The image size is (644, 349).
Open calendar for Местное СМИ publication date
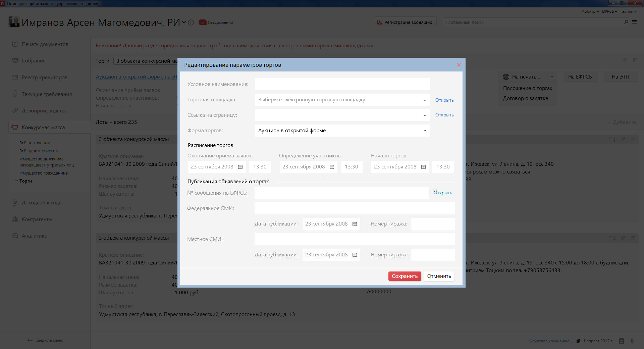point(355,255)
